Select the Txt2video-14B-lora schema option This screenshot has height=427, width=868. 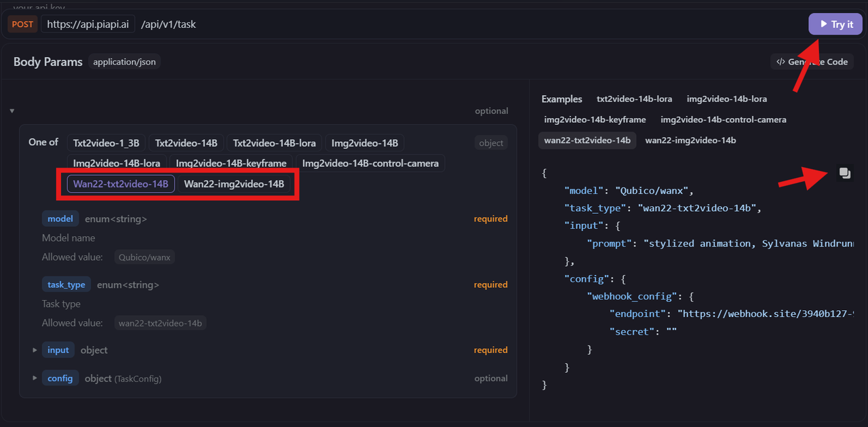pyautogui.click(x=275, y=143)
